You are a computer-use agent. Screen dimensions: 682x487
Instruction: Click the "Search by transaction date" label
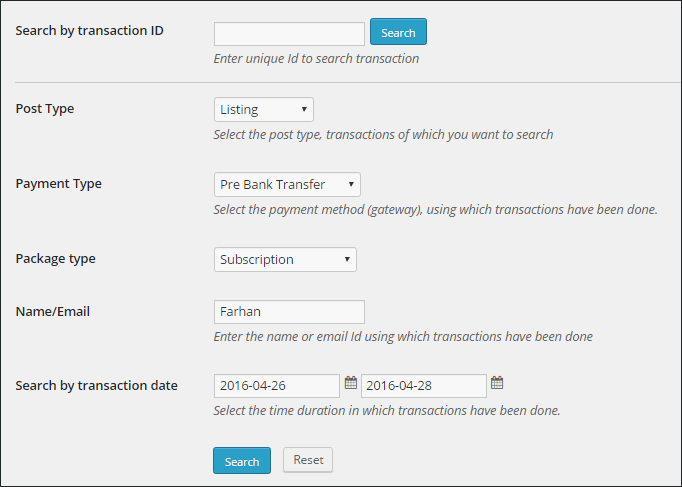tap(97, 386)
